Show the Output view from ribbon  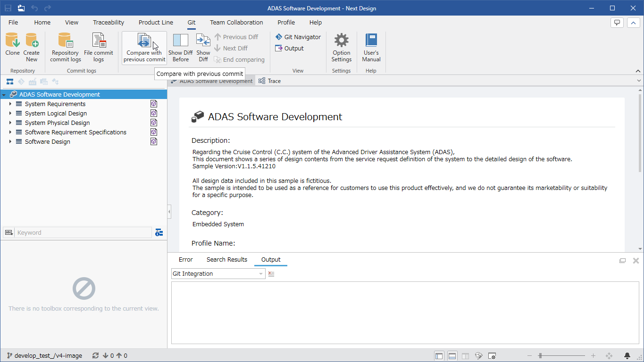[289, 48]
